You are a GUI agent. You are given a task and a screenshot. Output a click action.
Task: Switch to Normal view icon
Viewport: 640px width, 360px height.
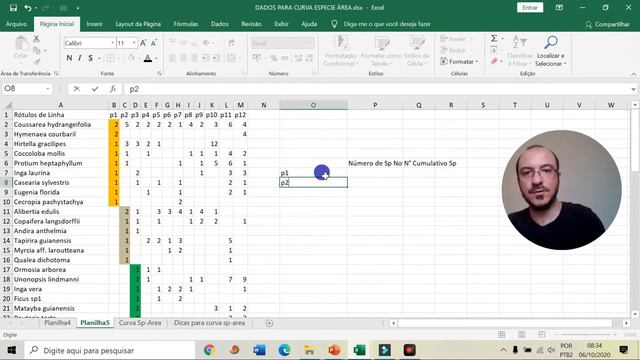pyautogui.click(x=502, y=335)
